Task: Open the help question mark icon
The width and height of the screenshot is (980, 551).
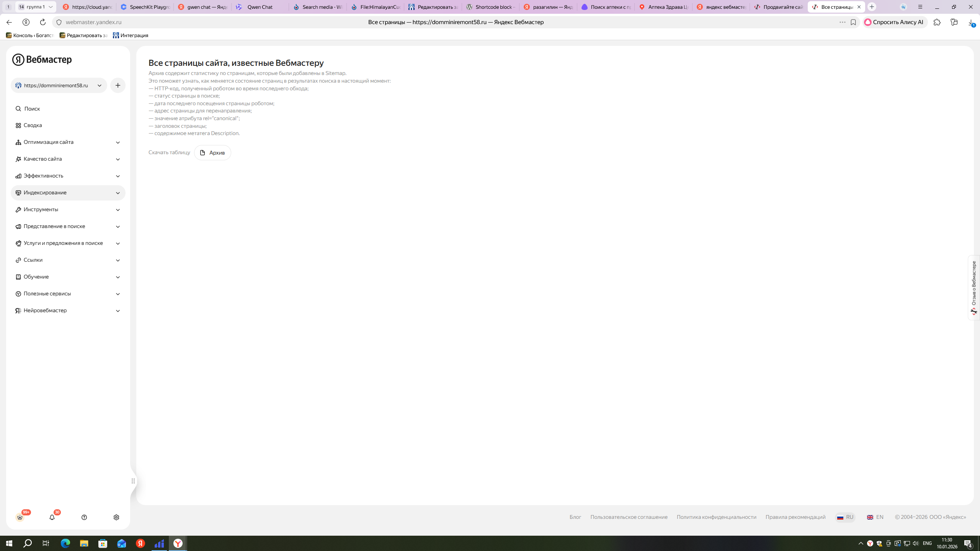Action: tap(84, 517)
